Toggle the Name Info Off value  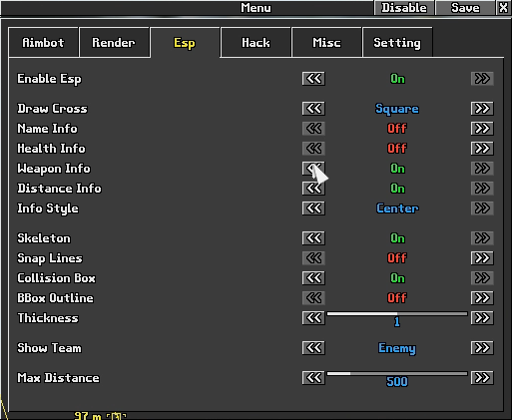click(397, 129)
